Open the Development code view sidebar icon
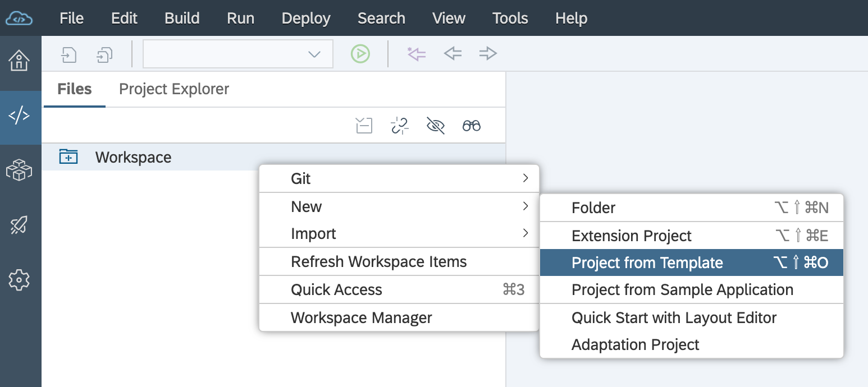868x387 pixels. [19, 116]
